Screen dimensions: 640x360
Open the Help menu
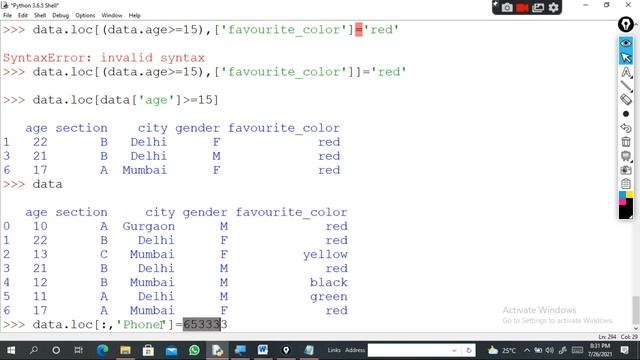click(x=135, y=16)
